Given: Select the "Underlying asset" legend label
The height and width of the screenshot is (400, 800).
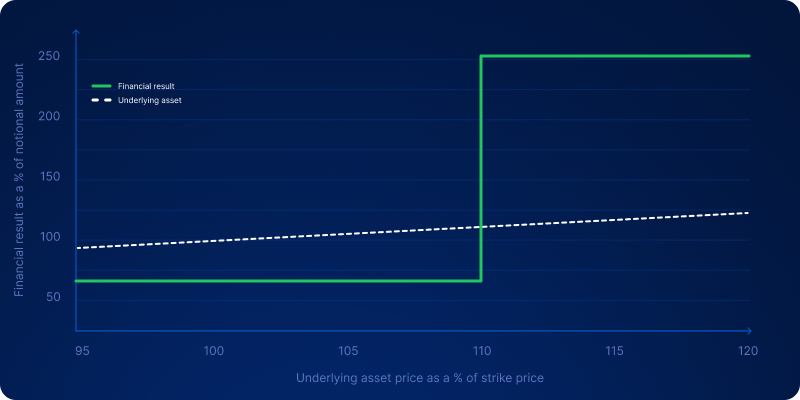Looking at the screenshot, I should tap(150, 101).
